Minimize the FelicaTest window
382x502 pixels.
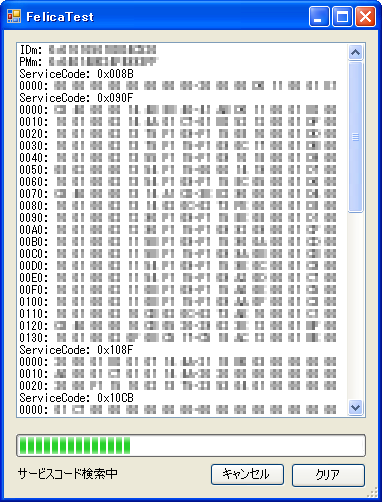click(319, 16)
